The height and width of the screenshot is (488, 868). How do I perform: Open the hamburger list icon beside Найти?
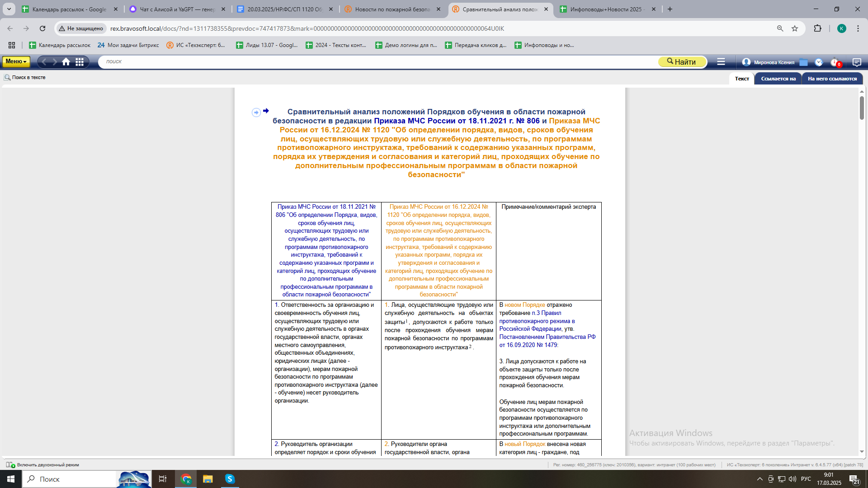[721, 61]
